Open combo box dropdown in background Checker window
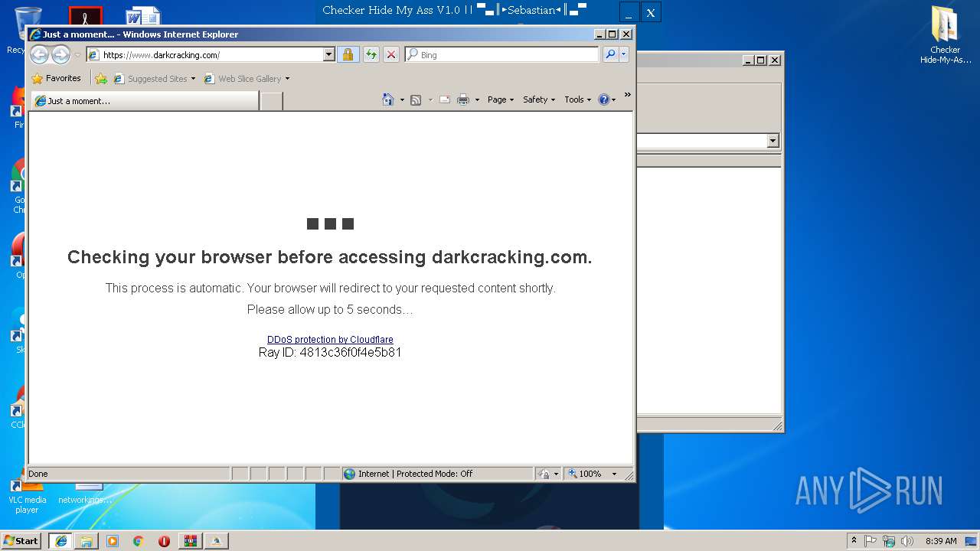This screenshot has width=980, height=551. (773, 141)
